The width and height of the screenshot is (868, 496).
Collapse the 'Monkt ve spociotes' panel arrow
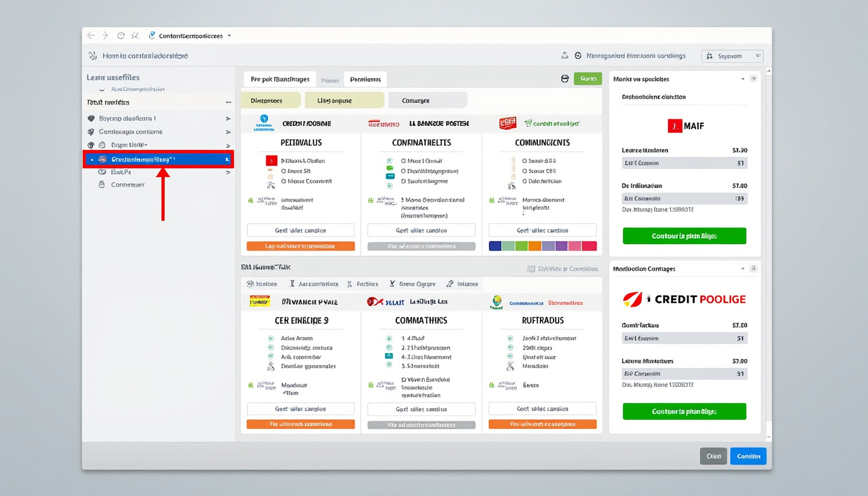[743, 79]
